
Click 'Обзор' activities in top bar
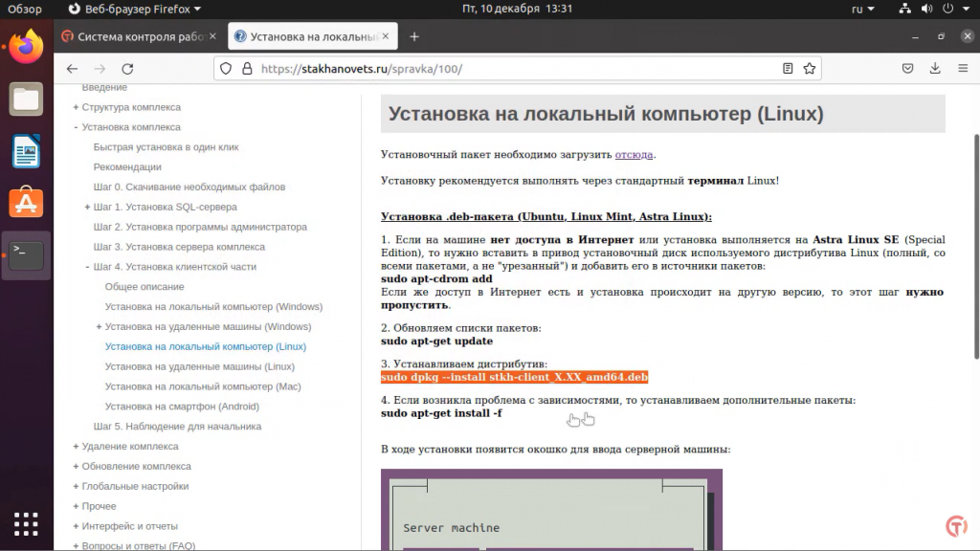[25, 9]
